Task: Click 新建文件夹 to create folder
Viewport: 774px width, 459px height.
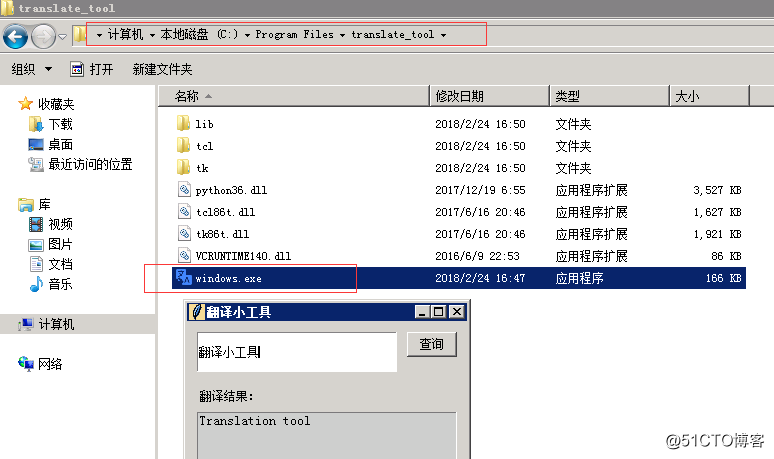Action: [162, 69]
